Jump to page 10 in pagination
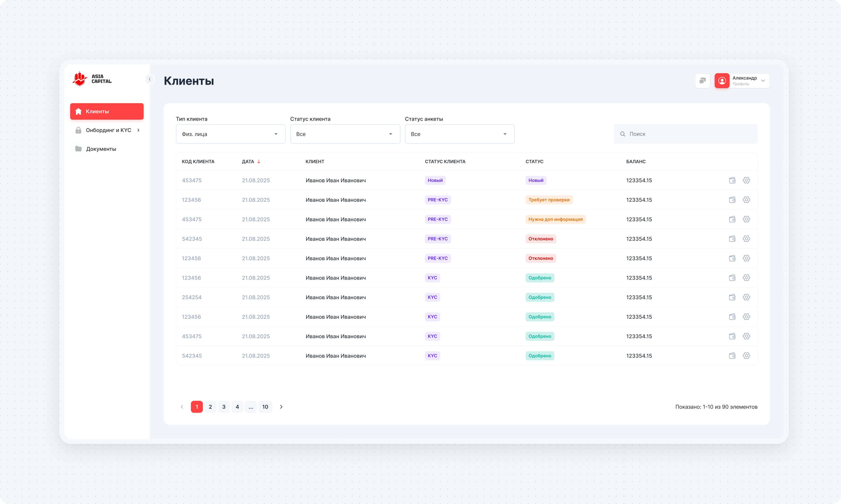841x504 pixels. (265, 407)
